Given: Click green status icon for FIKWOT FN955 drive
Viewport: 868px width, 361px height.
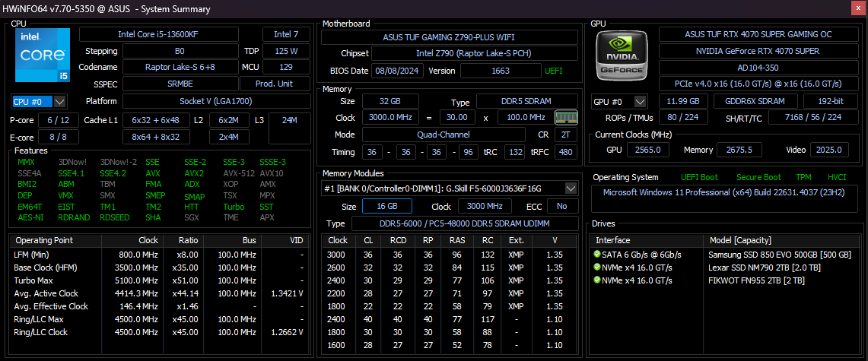Looking at the screenshot, I should pyautogui.click(x=596, y=280).
